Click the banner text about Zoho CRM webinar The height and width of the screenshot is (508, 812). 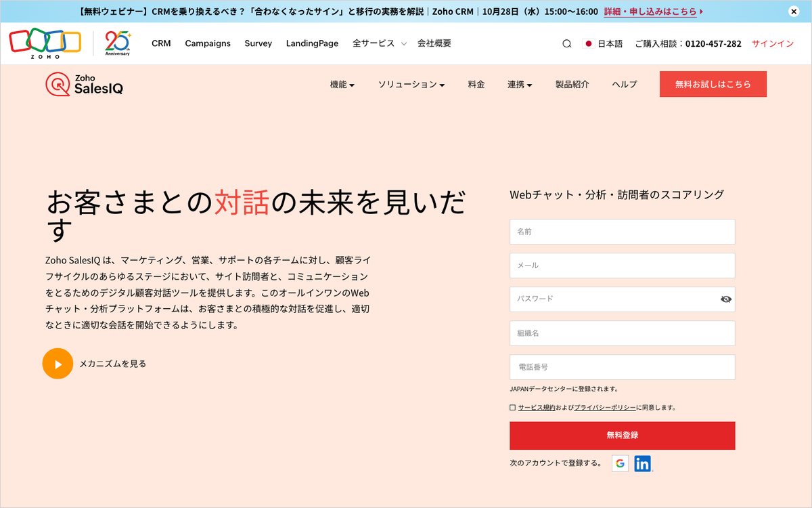click(x=338, y=12)
